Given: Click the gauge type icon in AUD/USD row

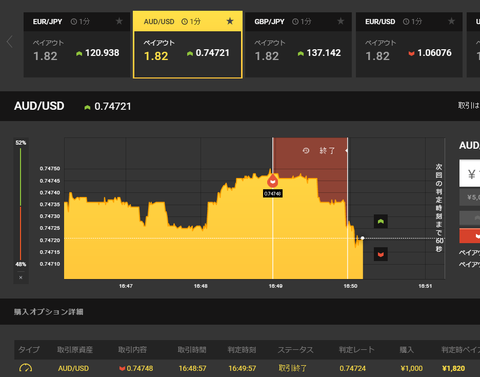Looking at the screenshot, I should click(26, 368).
